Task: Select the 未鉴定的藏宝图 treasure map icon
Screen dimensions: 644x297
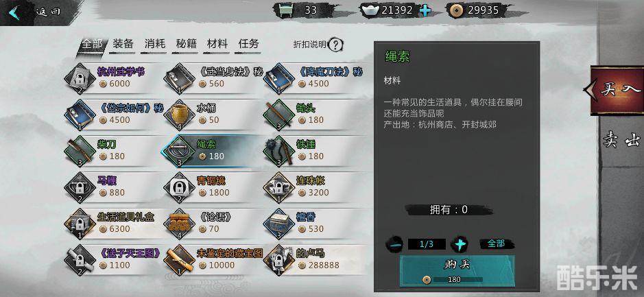Action: (179, 260)
